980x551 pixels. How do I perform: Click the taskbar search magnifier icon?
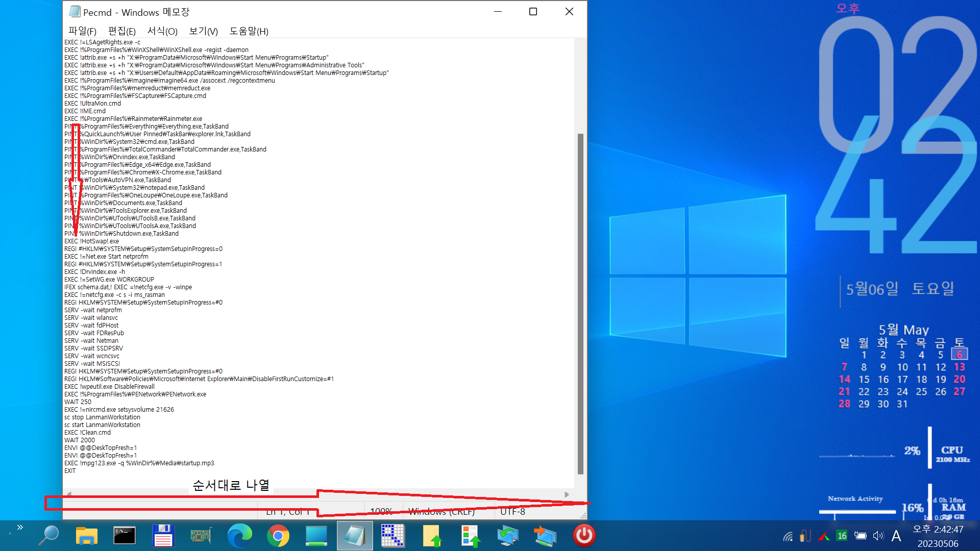pos(49,535)
